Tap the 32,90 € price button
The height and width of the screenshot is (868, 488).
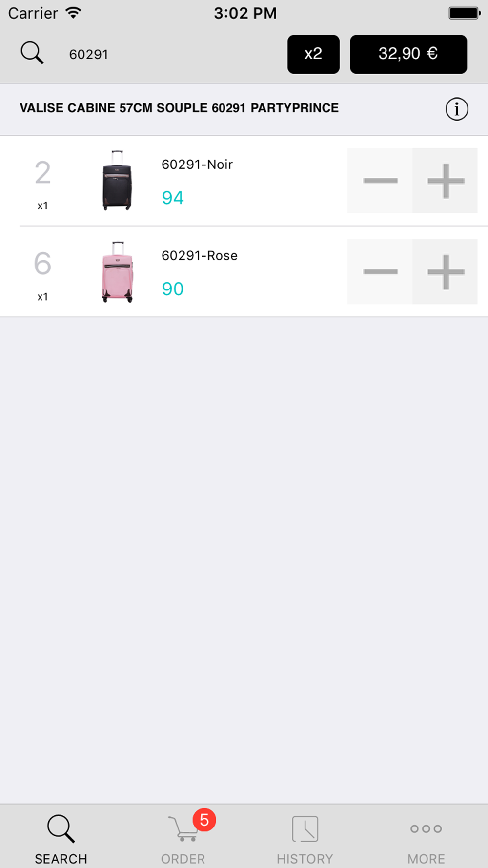(x=408, y=54)
